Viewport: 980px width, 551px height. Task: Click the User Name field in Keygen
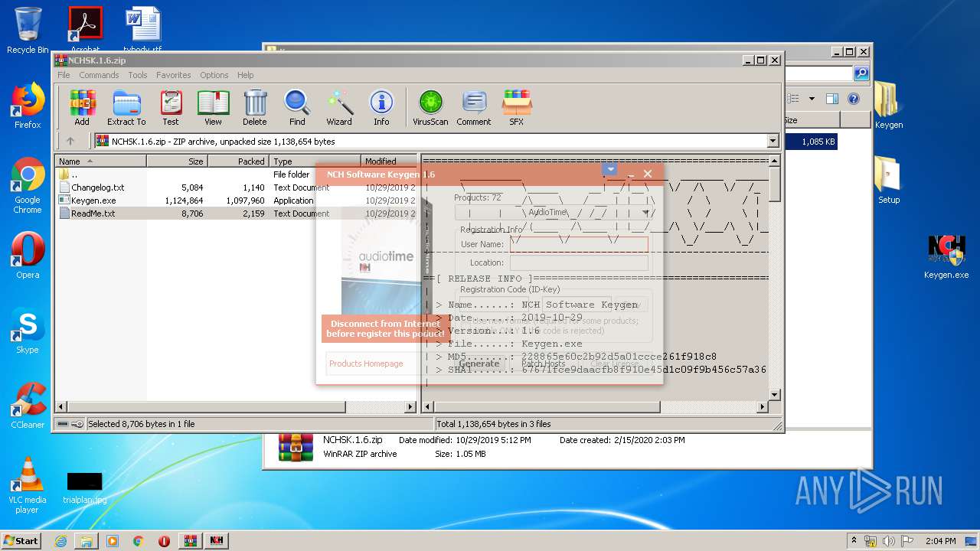point(579,244)
